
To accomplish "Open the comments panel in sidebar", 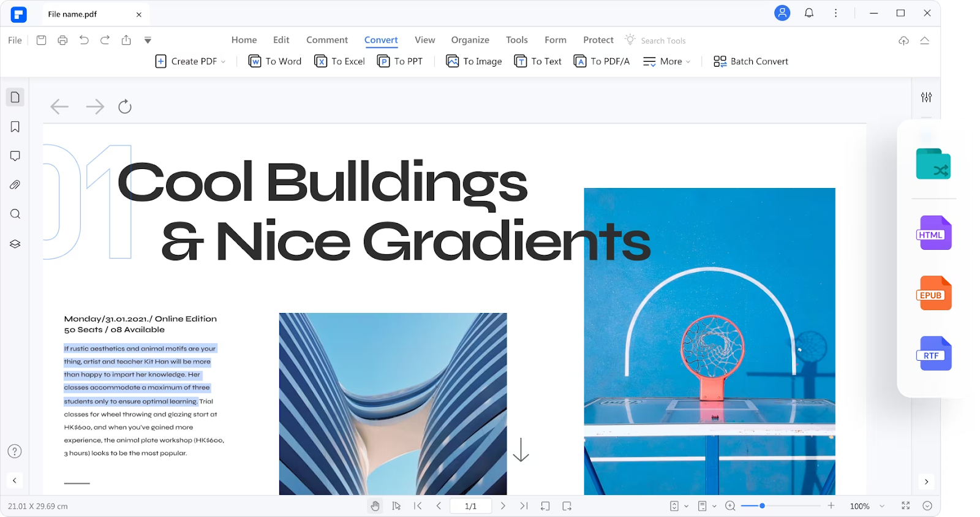I will tap(15, 156).
